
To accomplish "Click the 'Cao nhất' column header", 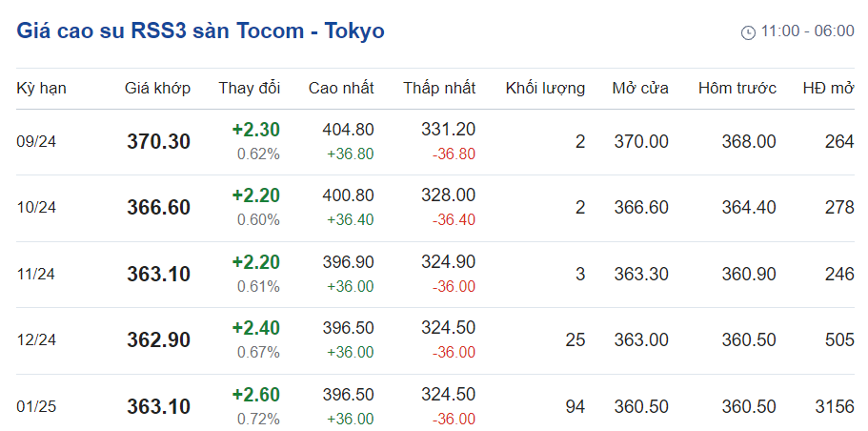I will coord(341,89).
